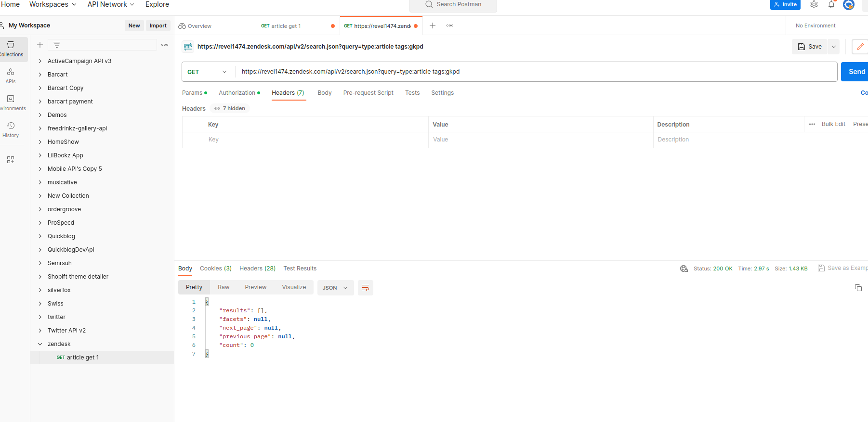Open the Pre-request Script tab
Viewport: 868px width, 422px height.
368,93
